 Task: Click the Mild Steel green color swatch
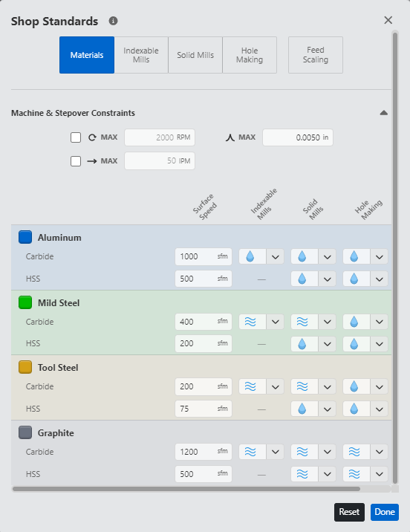[25, 302]
